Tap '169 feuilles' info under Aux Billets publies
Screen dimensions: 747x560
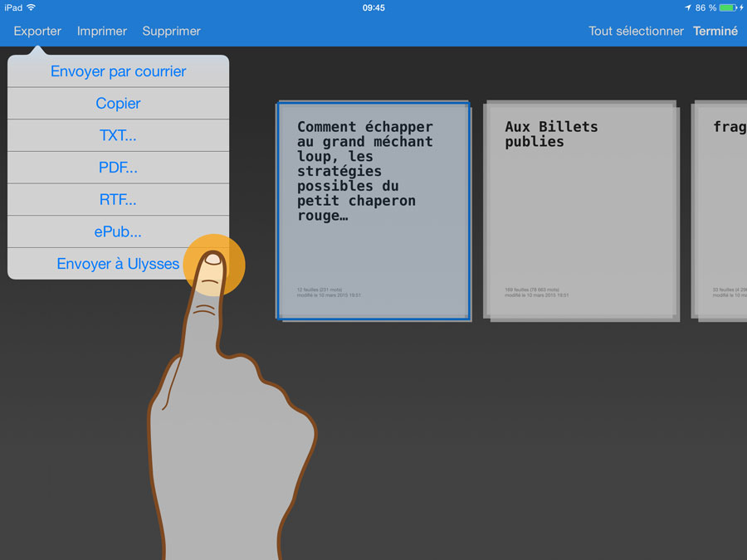[x=532, y=290]
